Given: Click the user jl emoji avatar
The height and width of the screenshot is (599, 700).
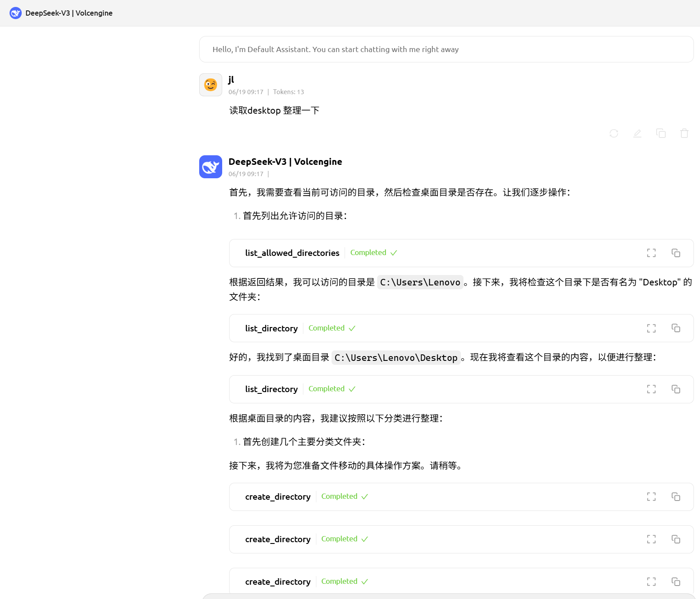Looking at the screenshot, I should click(x=210, y=85).
